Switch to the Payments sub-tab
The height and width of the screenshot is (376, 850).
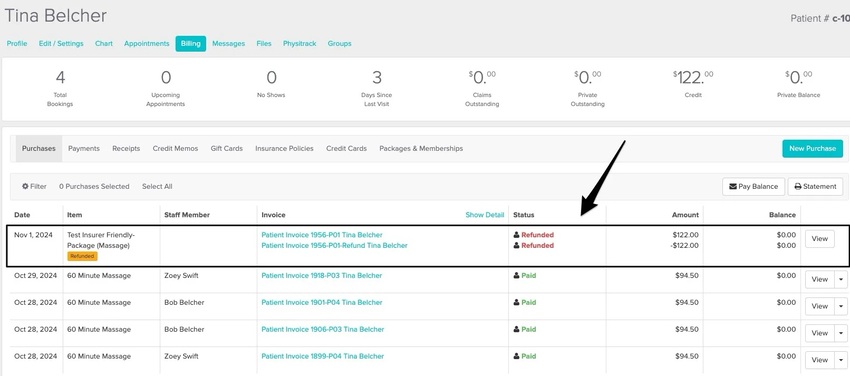pyautogui.click(x=84, y=148)
